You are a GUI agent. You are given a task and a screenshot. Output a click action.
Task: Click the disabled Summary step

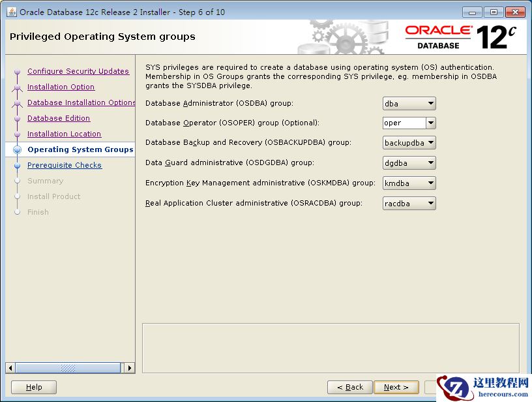(46, 181)
